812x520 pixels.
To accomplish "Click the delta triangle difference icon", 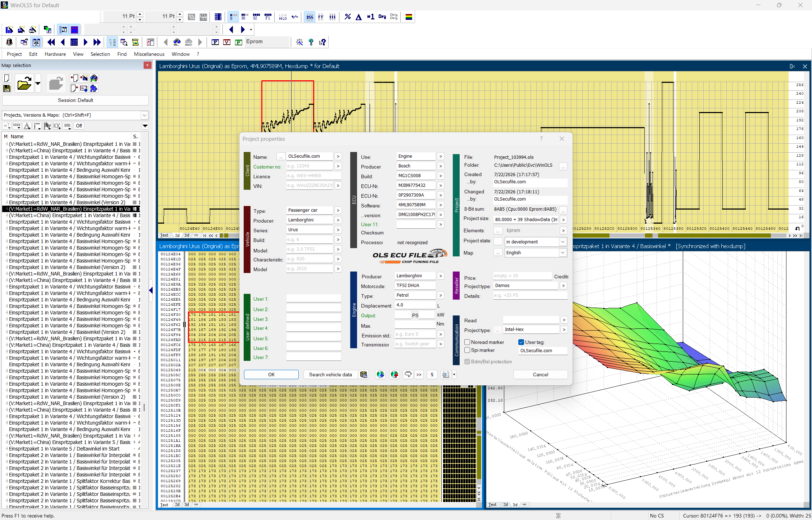I will (358, 17).
